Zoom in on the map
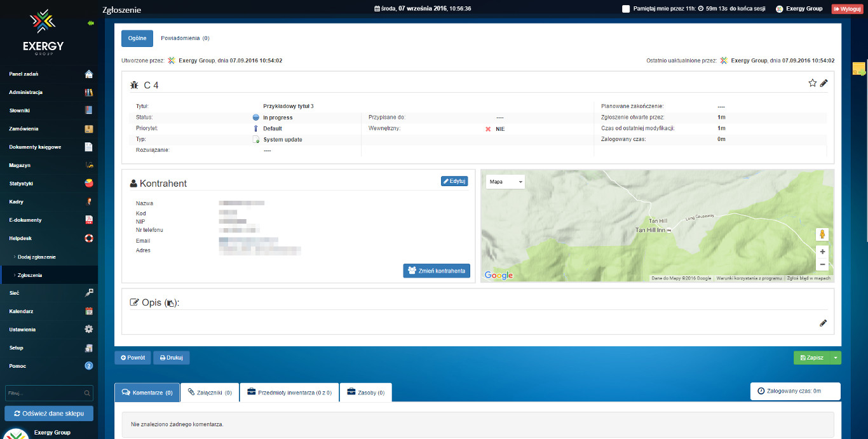Screen dimensions: 868x439 tap(822, 252)
